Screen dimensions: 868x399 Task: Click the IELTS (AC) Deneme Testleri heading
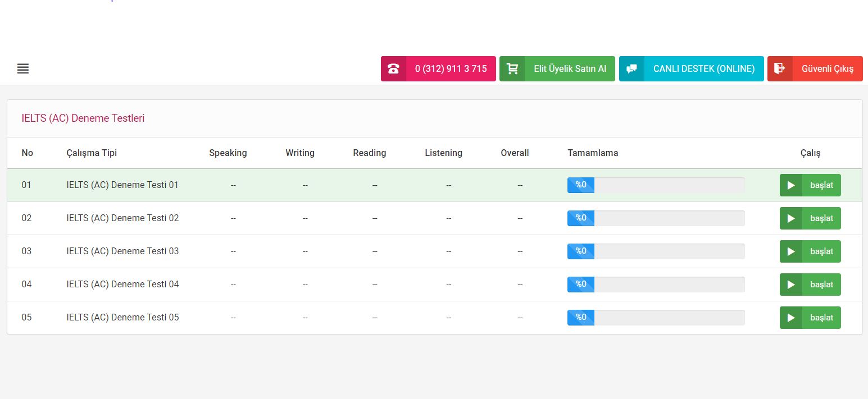pyautogui.click(x=83, y=118)
